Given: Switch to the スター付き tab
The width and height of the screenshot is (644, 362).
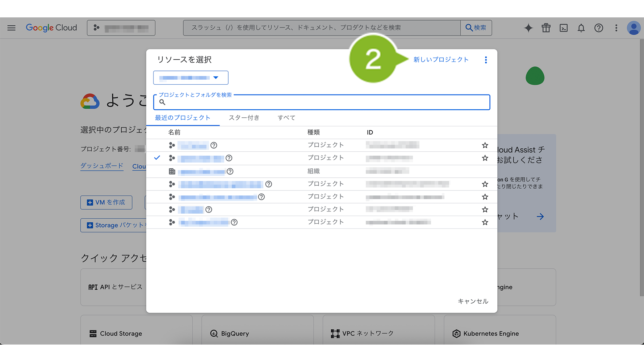Looking at the screenshot, I should pyautogui.click(x=244, y=118).
